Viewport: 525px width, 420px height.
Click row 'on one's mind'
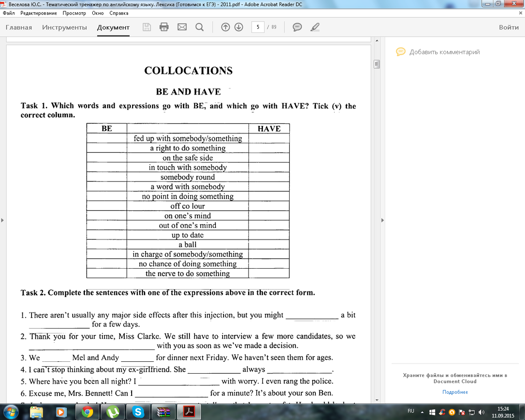(188, 215)
